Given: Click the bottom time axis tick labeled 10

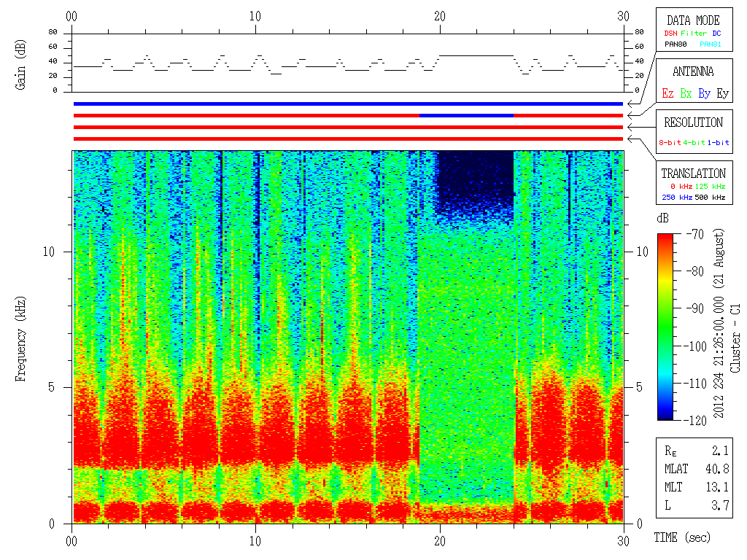Looking at the screenshot, I should [x=255, y=541].
